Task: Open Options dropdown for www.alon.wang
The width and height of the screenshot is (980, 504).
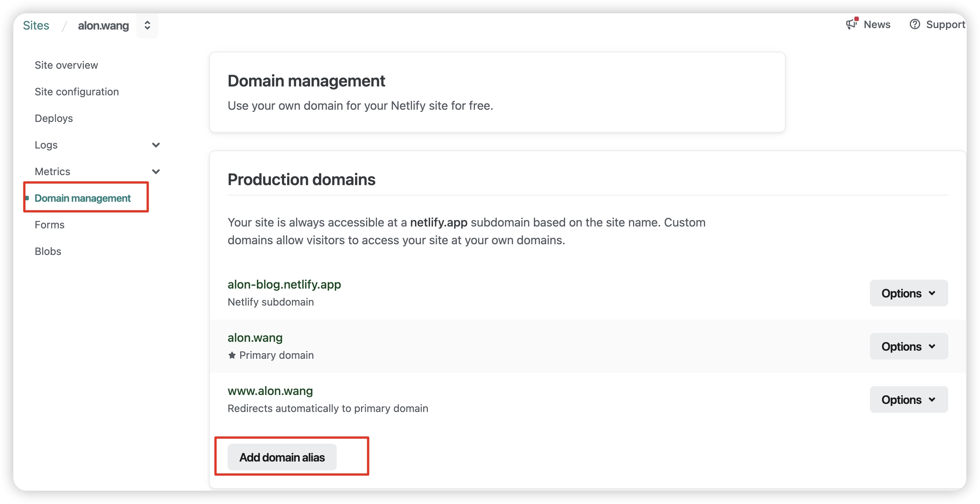Action: tap(908, 400)
